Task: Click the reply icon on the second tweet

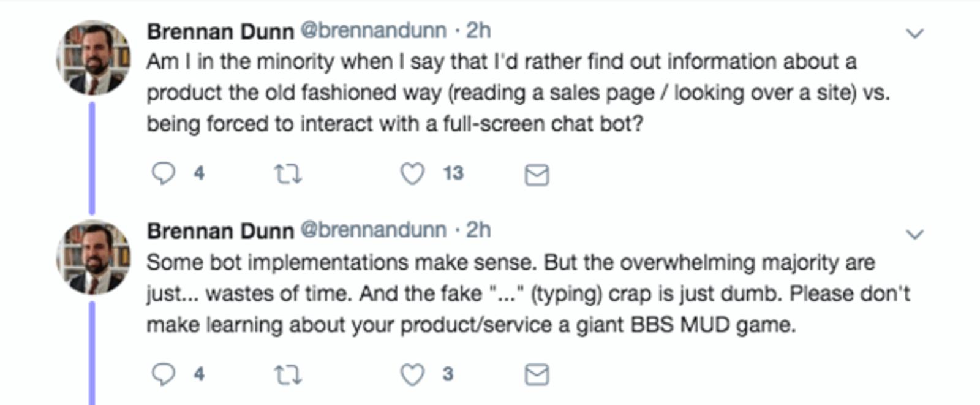Action: [164, 373]
